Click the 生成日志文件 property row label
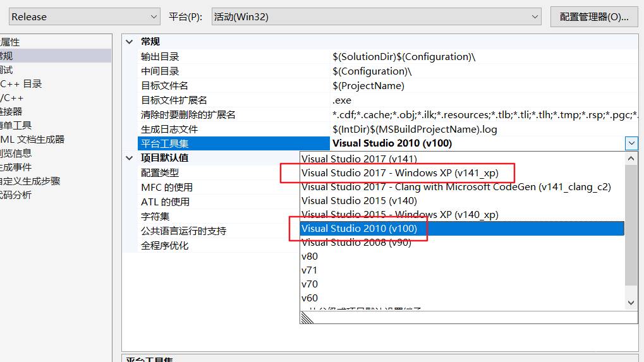644x362 pixels. pyautogui.click(x=169, y=130)
